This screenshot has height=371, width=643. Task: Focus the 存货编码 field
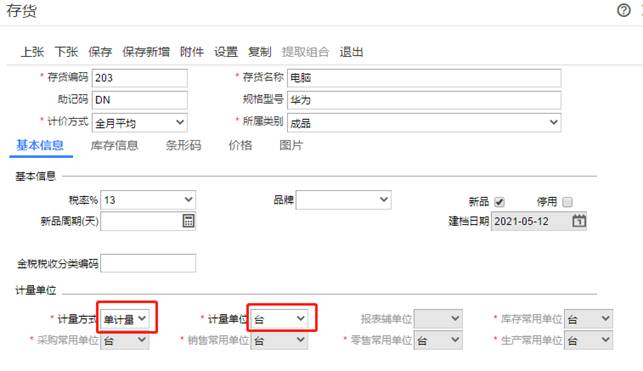[x=140, y=78]
